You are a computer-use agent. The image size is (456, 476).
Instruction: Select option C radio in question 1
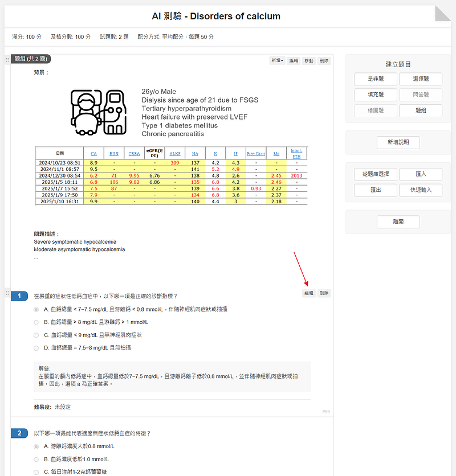36,335
